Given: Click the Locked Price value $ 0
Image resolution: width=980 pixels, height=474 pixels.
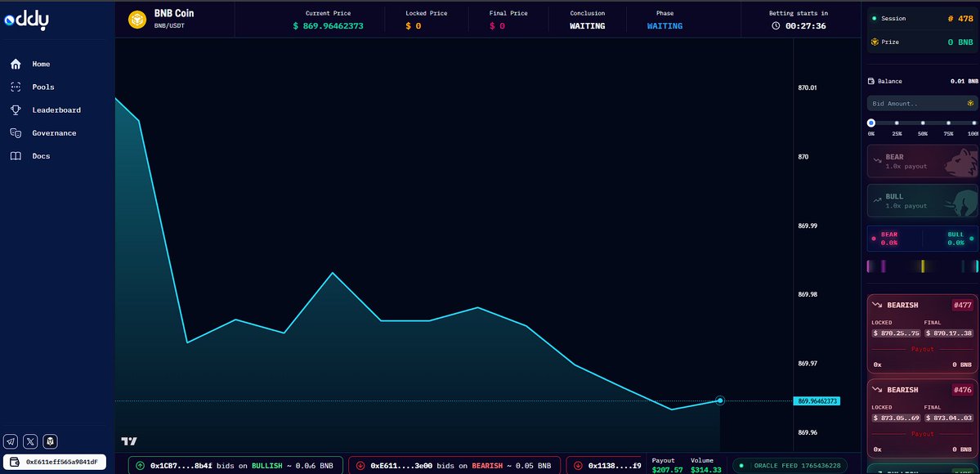Looking at the screenshot, I should click(x=413, y=26).
